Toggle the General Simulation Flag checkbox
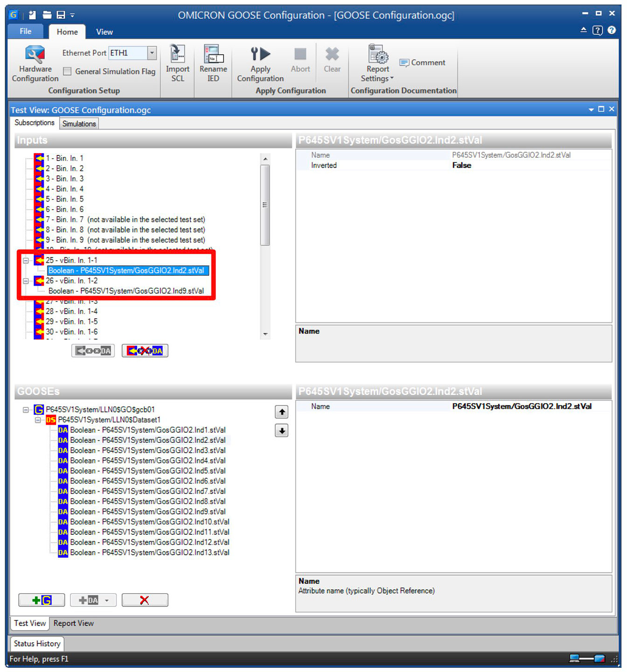627x672 pixels. [67, 71]
